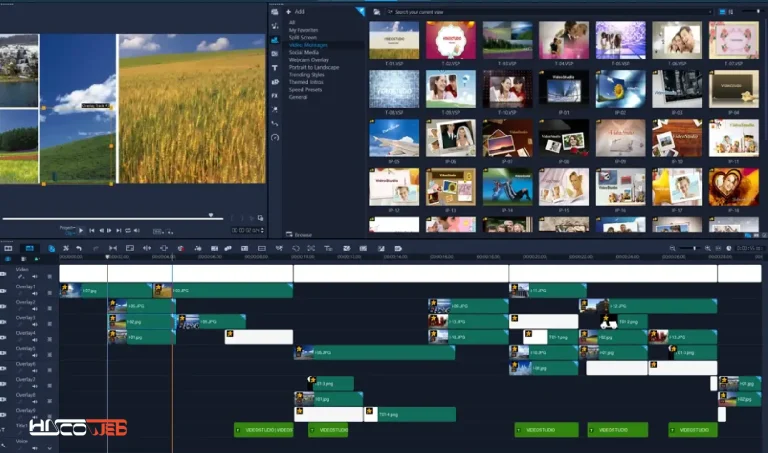Toggle visibility eye of Overlay1 track
The height and width of the screenshot is (453, 768).
pyautogui.click(x=3, y=291)
